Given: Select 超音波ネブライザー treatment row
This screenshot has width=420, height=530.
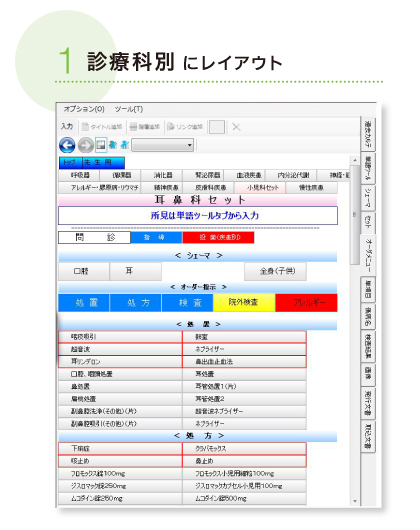Looking at the screenshot, I should [x=244, y=411].
